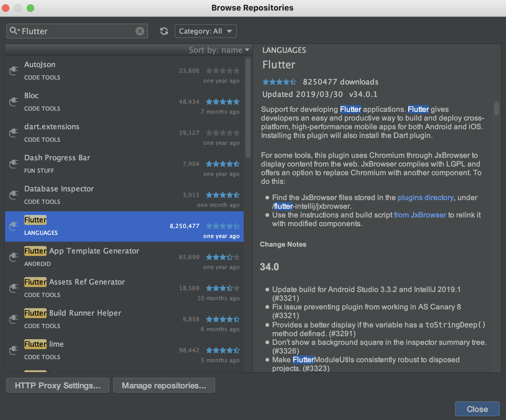Click the 'Updated 2019/03/30' text
506x420 pixels.
tap(302, 94)
